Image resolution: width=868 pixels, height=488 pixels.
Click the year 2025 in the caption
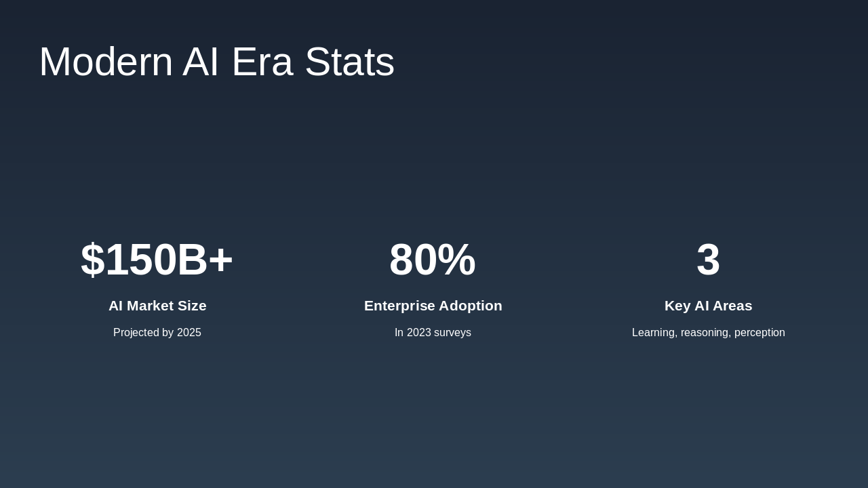pos(189,333)
